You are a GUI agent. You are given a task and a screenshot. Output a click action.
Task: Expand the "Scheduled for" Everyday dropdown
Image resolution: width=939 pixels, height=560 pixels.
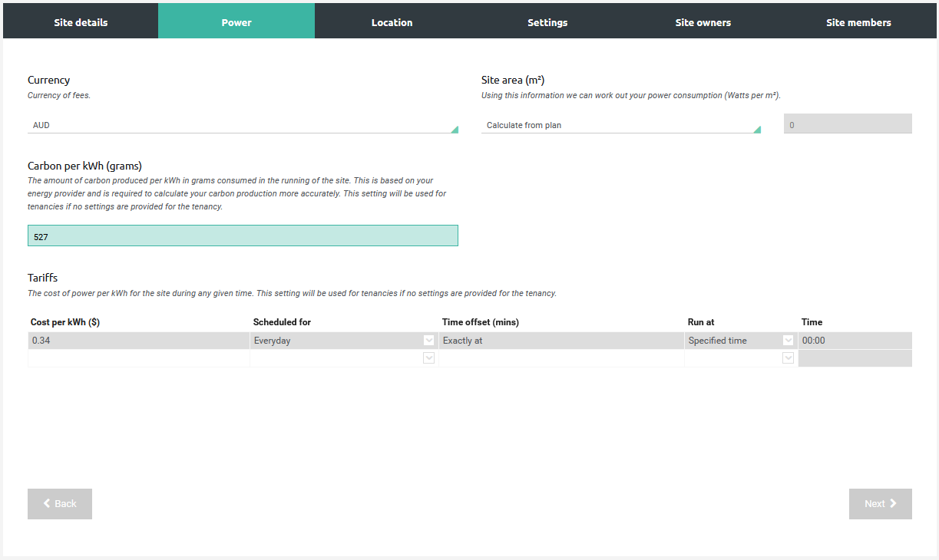pos(428,340)
